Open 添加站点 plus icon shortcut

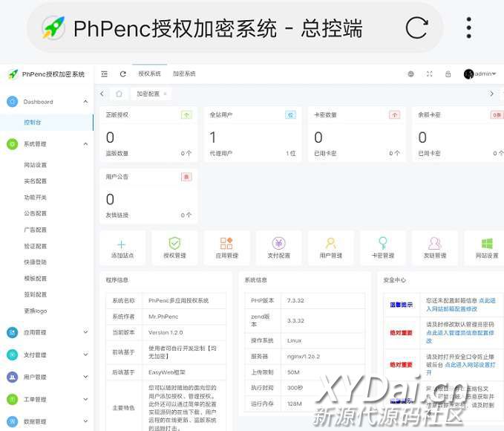122,244
